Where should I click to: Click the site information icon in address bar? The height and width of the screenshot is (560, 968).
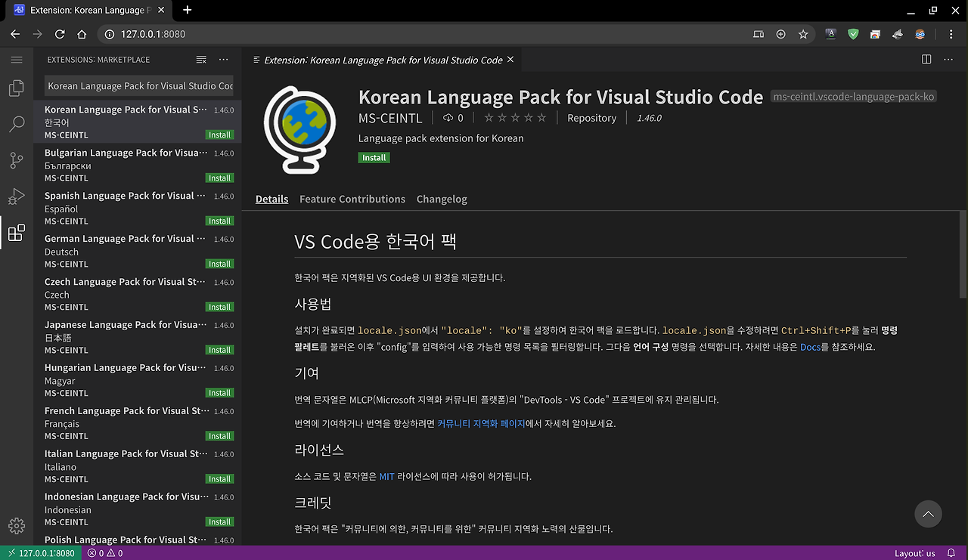click(109, 34)
